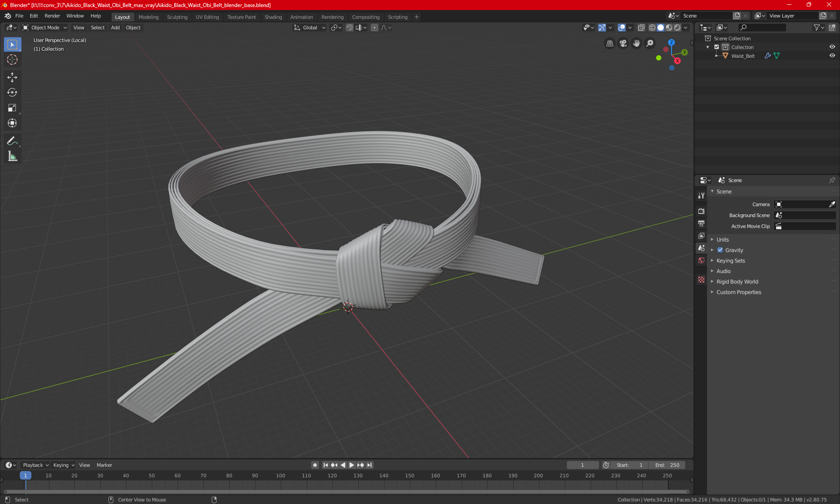840x504 pixels.
Task: Hide Waist_Belt object with eye icon
Action: coord(832,56)
